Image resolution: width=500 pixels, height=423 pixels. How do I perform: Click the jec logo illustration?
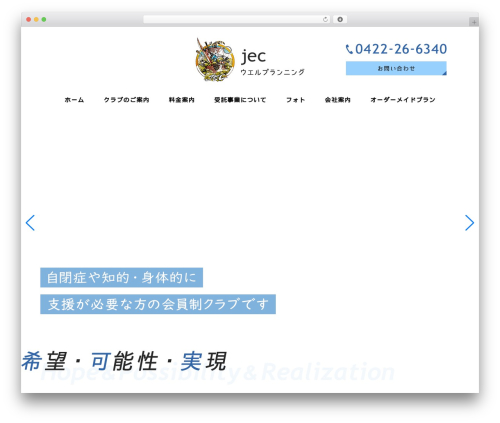click(x=215, y=59)
